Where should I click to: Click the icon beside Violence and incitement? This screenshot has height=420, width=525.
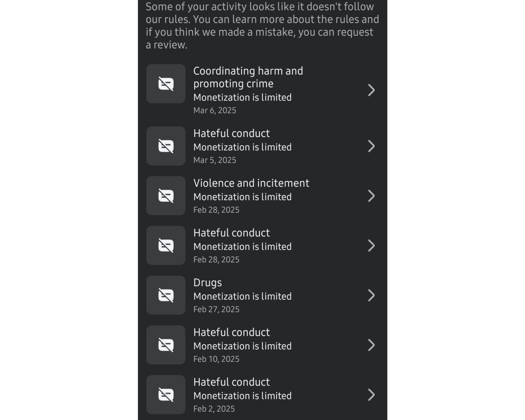166,196
